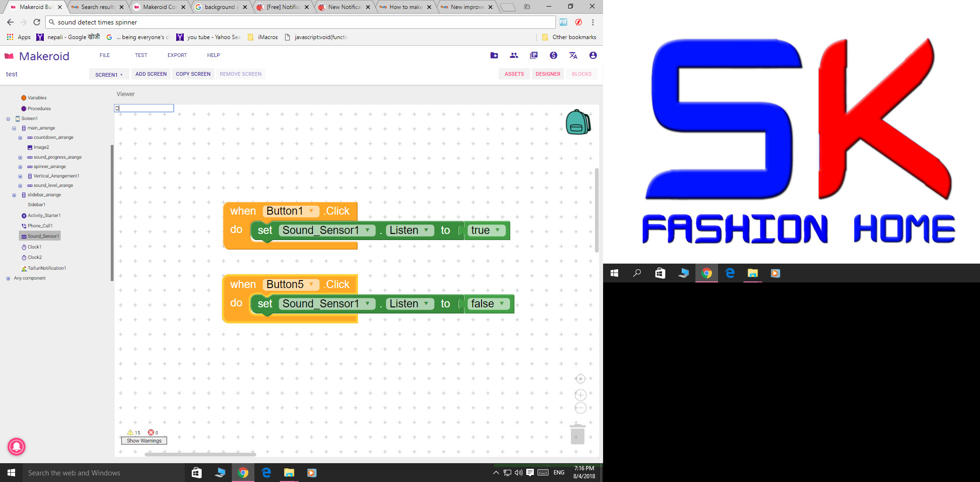Click the horizontal workspace scrollbar
The height and width of the screenshot is (482, 980).
pos(200,454)
